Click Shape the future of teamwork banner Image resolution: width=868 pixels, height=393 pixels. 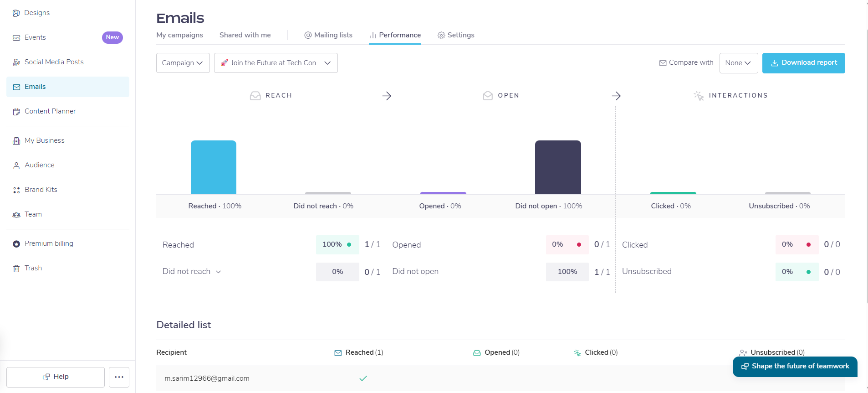(x=795, y=367)
